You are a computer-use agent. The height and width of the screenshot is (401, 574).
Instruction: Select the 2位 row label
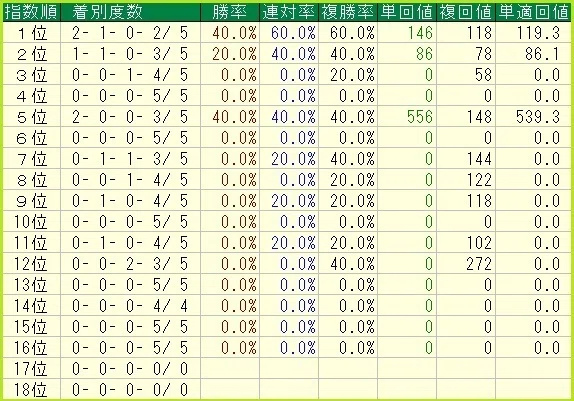(32, 54)
